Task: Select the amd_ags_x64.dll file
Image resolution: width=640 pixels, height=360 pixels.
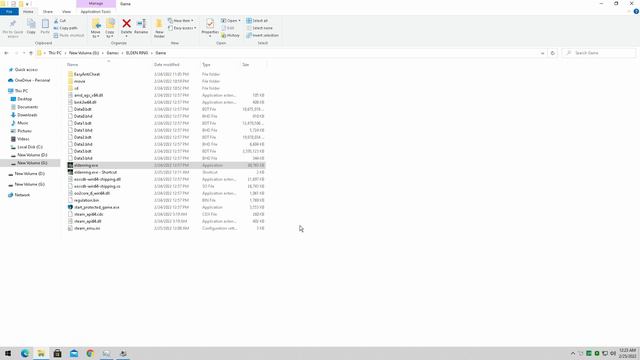Action: (x=89, y=95)
